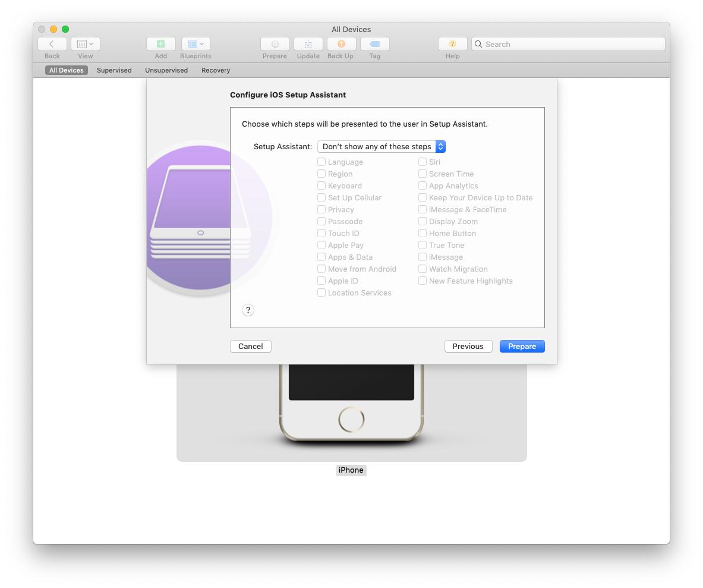Click the Previous button
703x588 pixels.
pos(468,346)
